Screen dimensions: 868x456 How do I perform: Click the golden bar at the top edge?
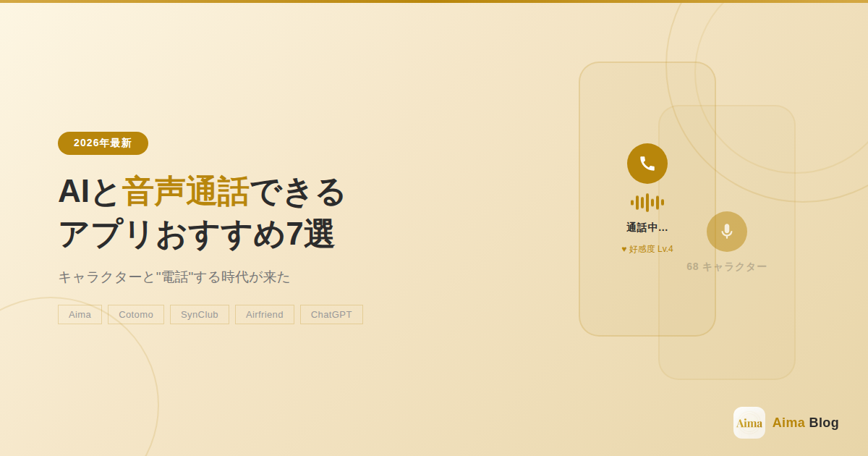click(x=434, y=1)
